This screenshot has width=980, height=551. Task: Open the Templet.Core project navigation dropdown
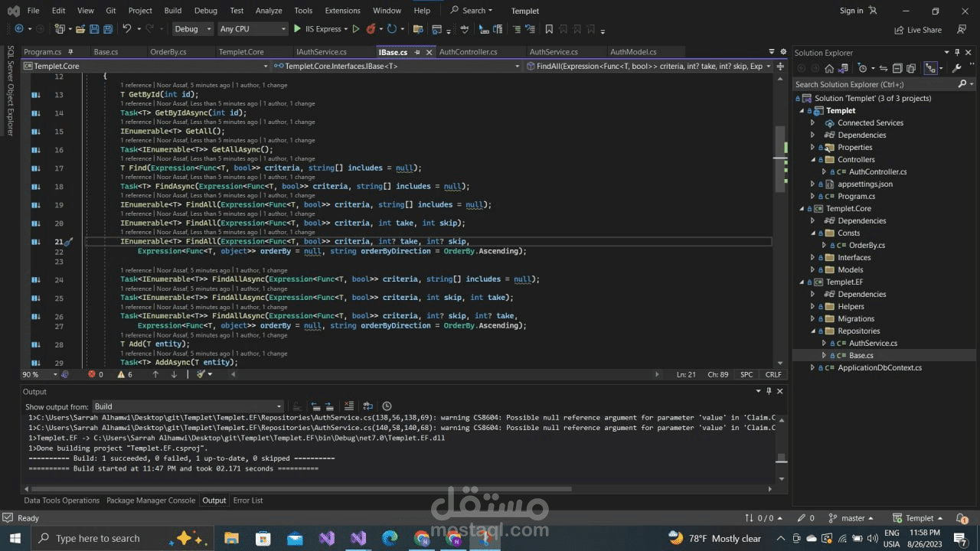(x=147, y=66)
